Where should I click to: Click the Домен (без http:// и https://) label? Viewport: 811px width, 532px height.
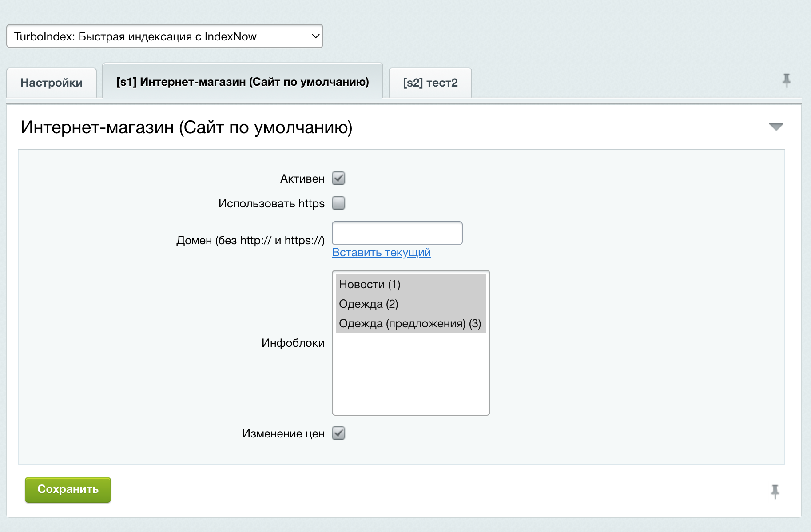[250, 240]
